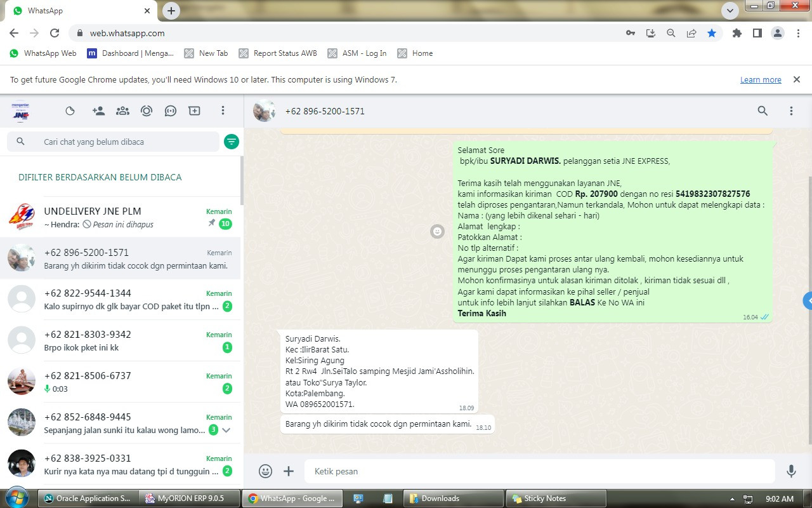This screenshot has width=812, height=508.
Task: Focus the 'Ketik pesan' message box
Action: pyautogui.click(x=540, y=471)
